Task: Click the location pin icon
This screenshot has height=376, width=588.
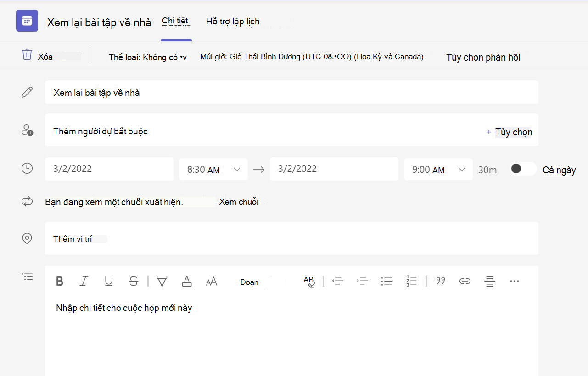Action: point(27,238)
